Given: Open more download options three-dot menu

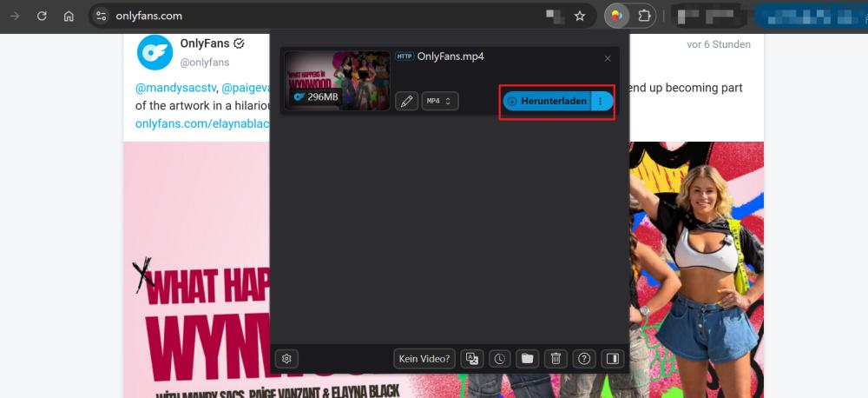Looking at the screenshot, I should tap(602, 101).
